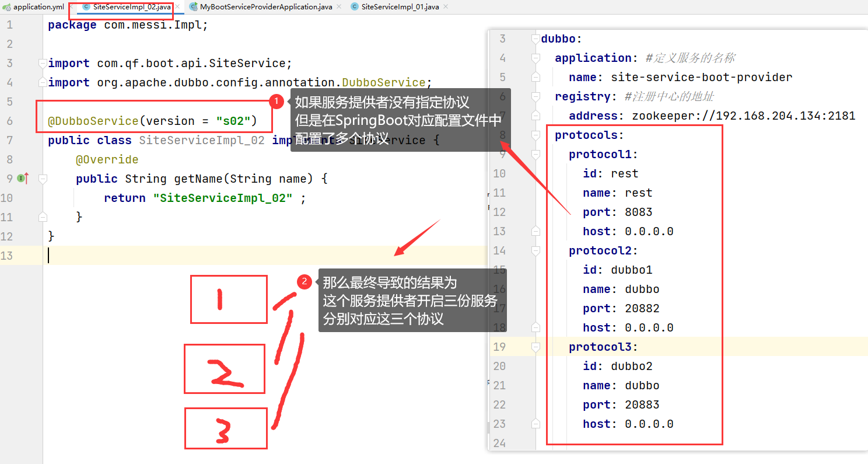Collapse the getName method fold on line 9

click(42, 179)
